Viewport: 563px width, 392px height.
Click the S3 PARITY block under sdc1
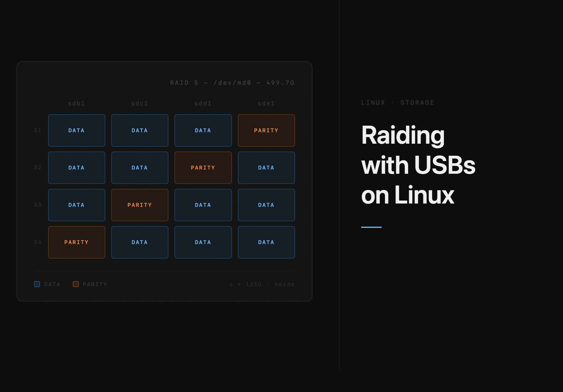tap(140, 205)
